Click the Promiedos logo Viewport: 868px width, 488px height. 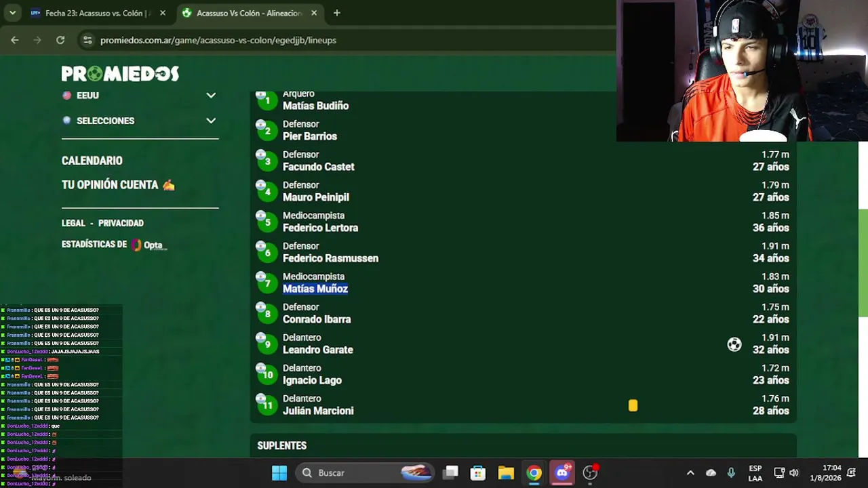pos(120,73)
